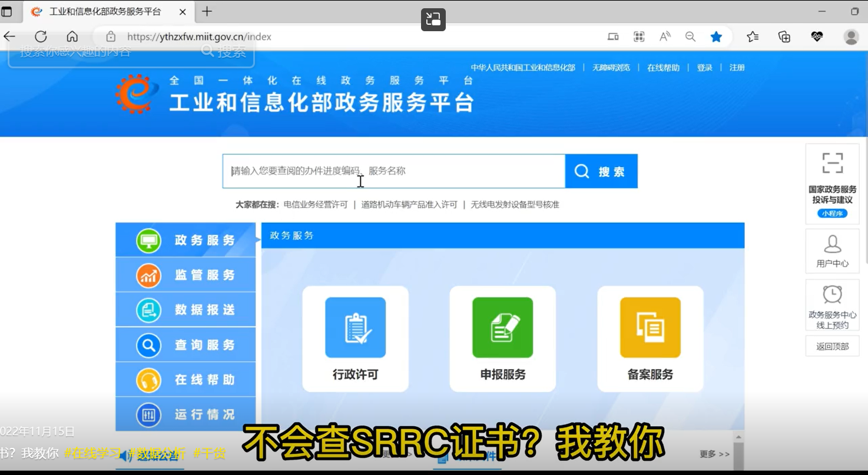This screenshot has width=868, height=475.
Task: Click the 登录 link
Action: pos(704,68)
